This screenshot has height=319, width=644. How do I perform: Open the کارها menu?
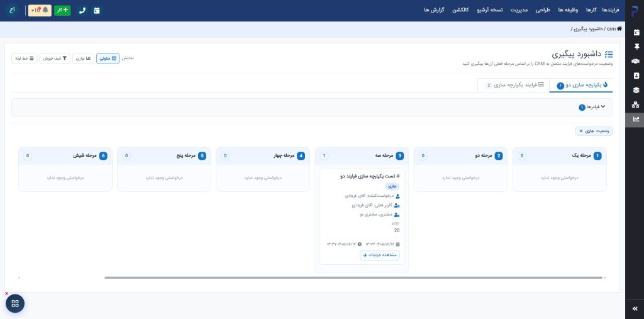click(x=591, y=10)
